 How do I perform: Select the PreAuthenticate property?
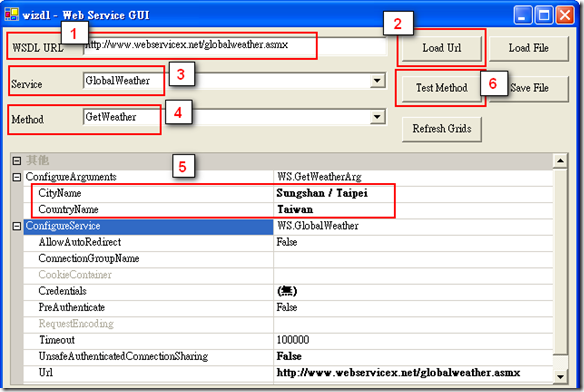(x=72, y=308)
